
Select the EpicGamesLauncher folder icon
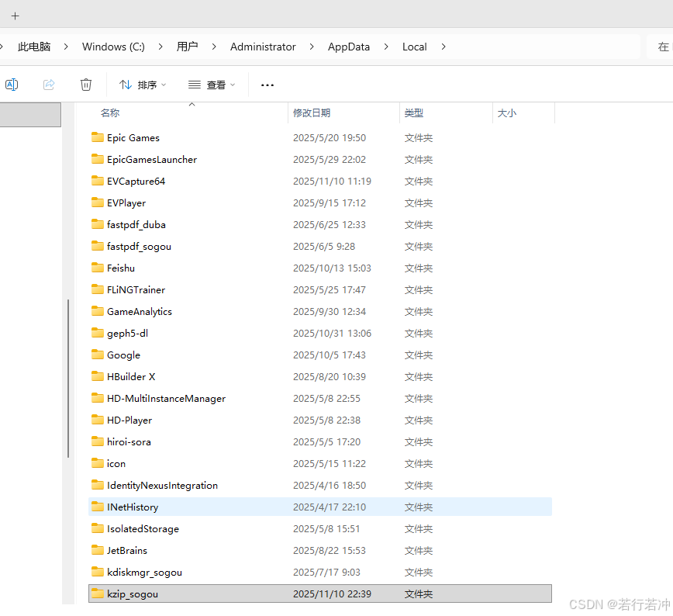98,159
